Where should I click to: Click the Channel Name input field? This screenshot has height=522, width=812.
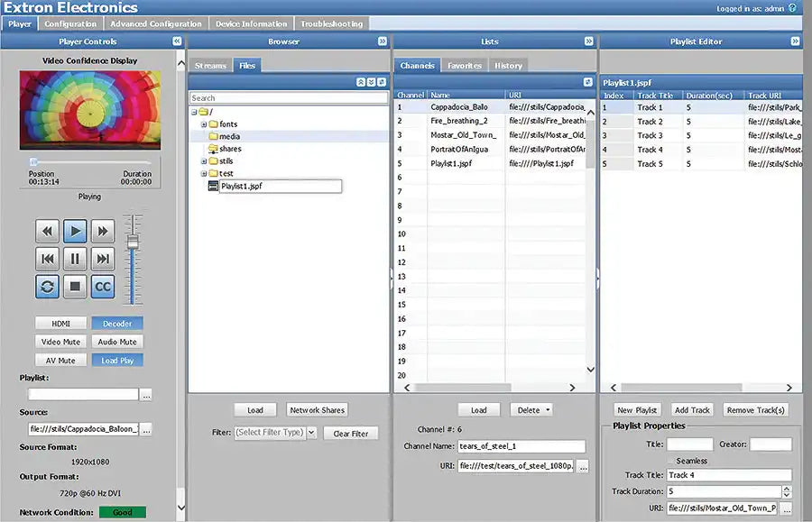[x=521, y=446]
